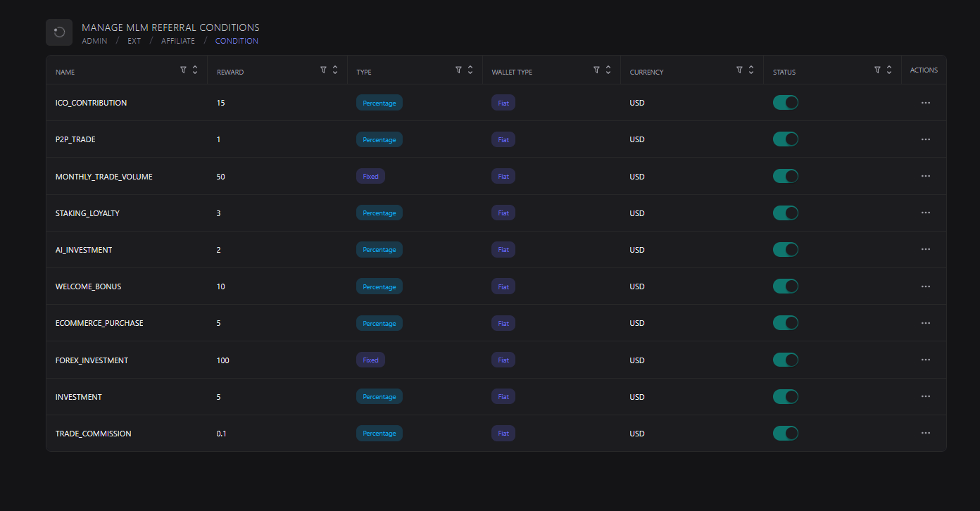This screenshot has height=511, width=980.
Task: Click the Fixed badge in MONTHLY_TRADE_VOLUME row
Action: click(x=370, y=177)
